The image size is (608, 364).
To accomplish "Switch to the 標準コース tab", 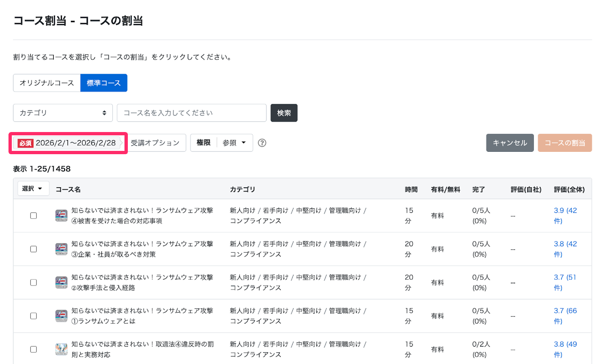I will point(104,83).
